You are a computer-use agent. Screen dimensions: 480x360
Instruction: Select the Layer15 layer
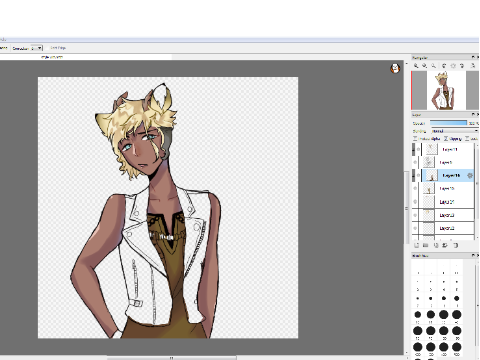tap(443, 189)
